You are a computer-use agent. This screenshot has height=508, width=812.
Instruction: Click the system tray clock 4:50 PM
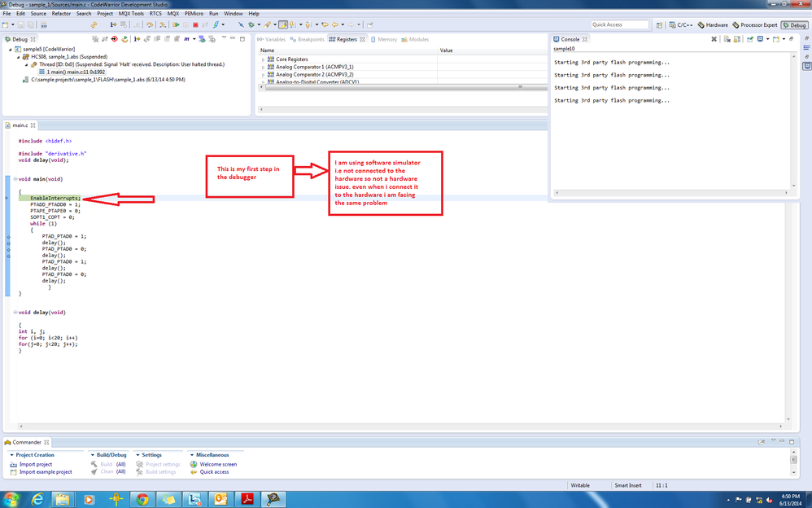point(790,497)
